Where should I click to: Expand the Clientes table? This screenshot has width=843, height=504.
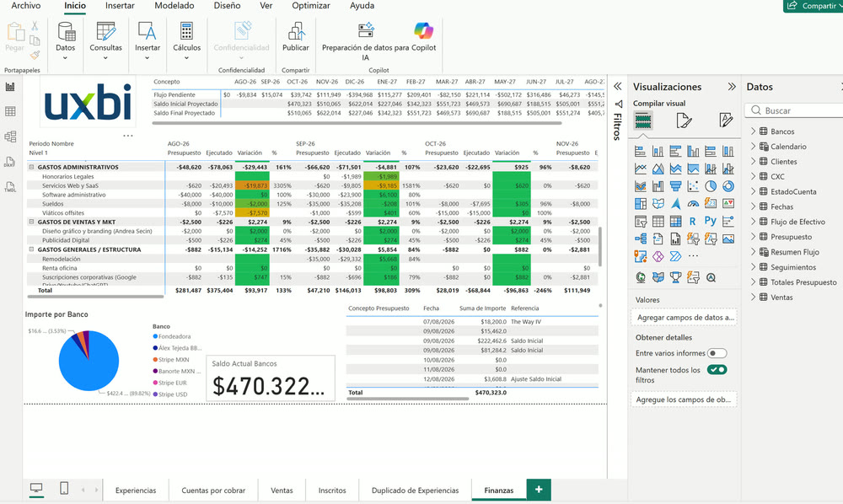[753, 161]
